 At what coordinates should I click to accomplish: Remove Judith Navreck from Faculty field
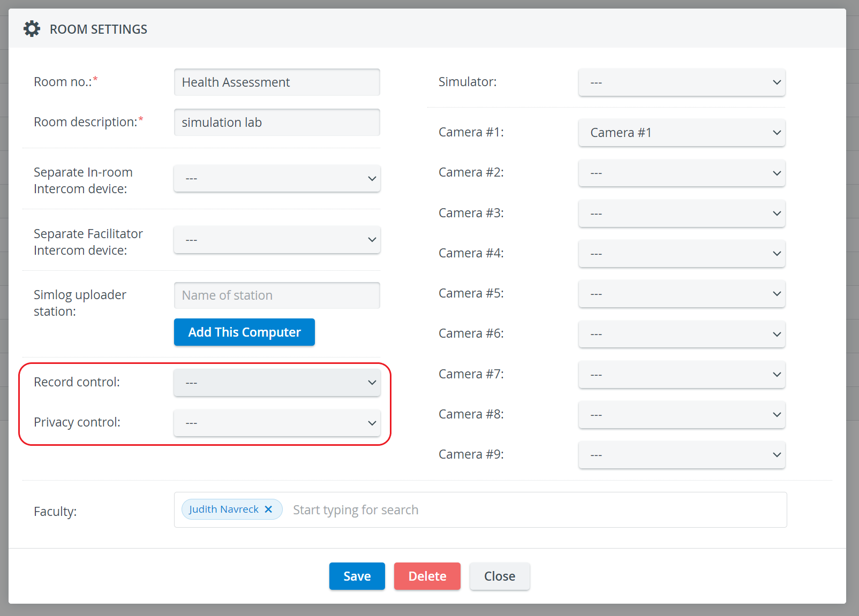point(269,509)
